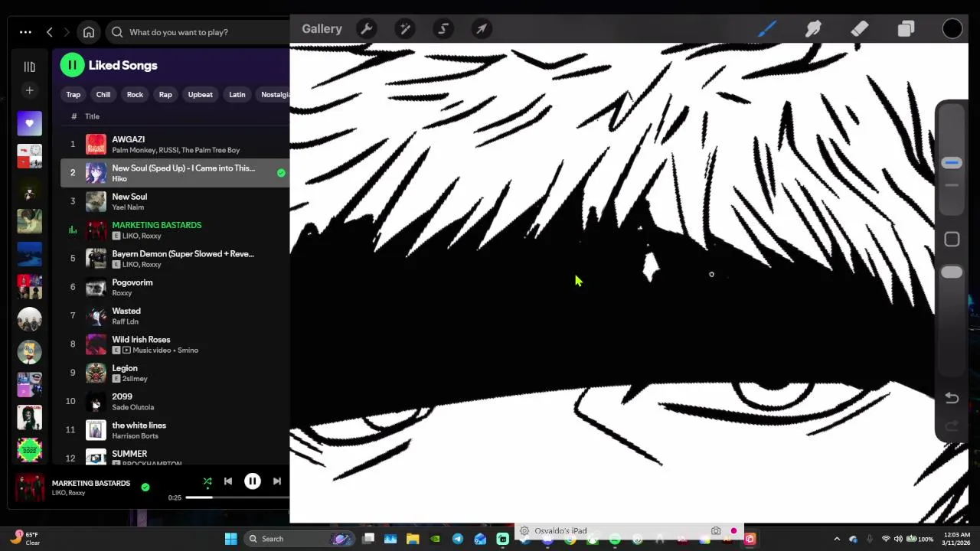
Task: Select the 2099 track by Sade Olutola
Action: 175,401
